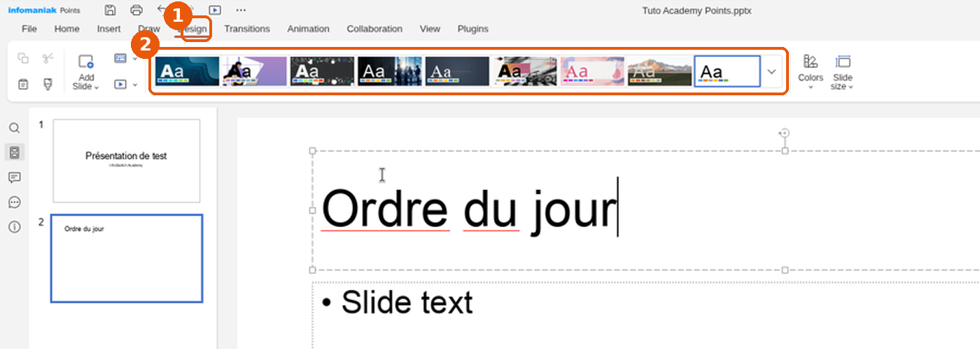Apply the blank white theme
This screenshot has width=980, height=349.
click(x=727, y=71)
